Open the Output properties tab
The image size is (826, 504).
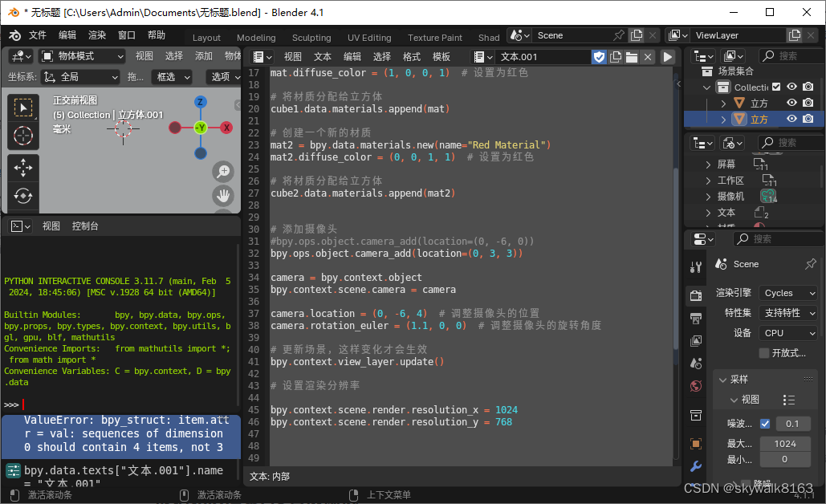tap(696, 318)
